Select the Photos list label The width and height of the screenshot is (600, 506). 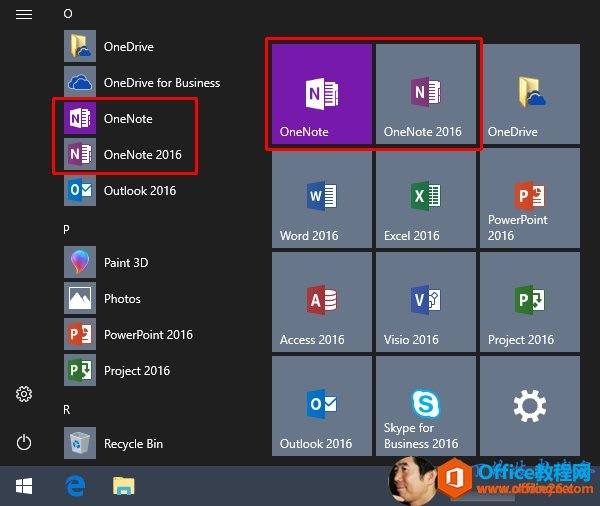[x=122, y=299]
